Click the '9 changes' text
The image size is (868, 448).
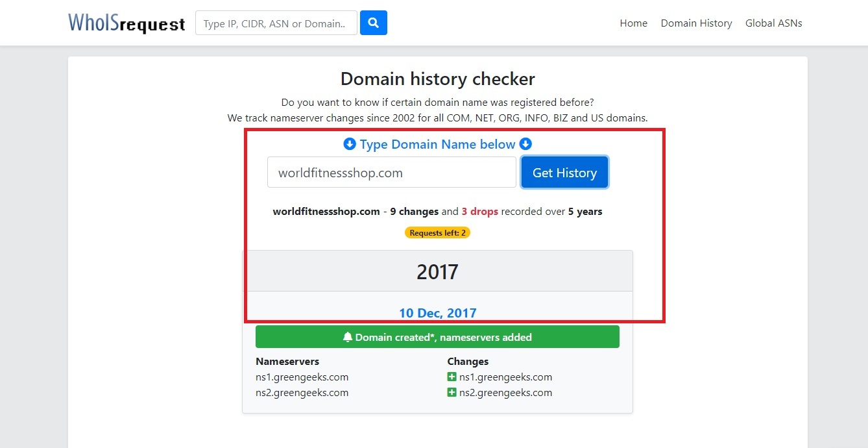(x=414, y=211)
